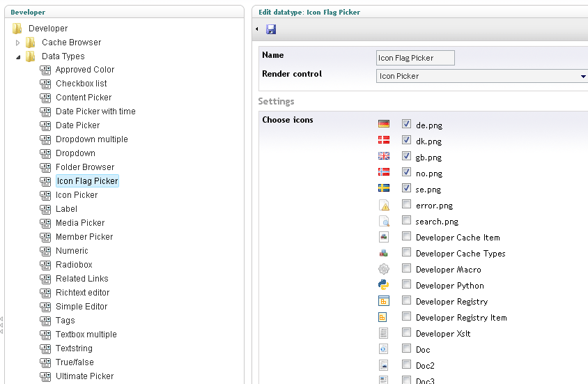Tick the Developer Xslt checkbox
This screenshot has height=384, width=588.
pyautogui.click(x=406, y=332)
